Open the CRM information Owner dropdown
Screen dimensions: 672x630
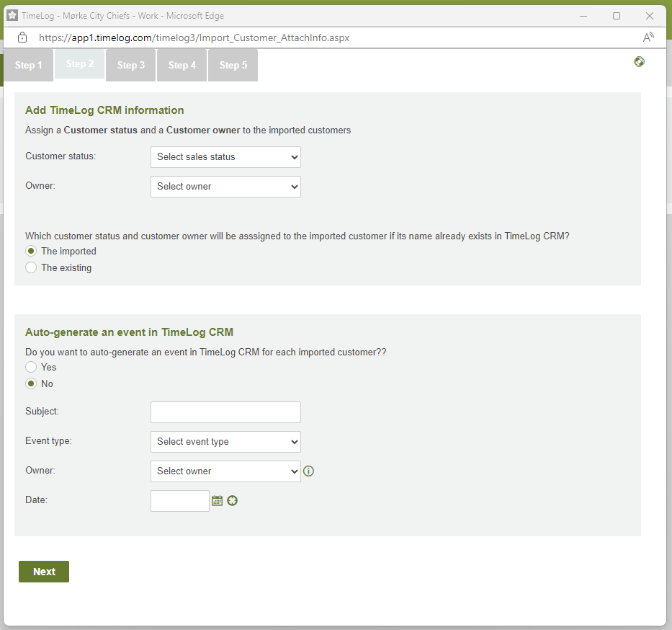coord(225,186)
